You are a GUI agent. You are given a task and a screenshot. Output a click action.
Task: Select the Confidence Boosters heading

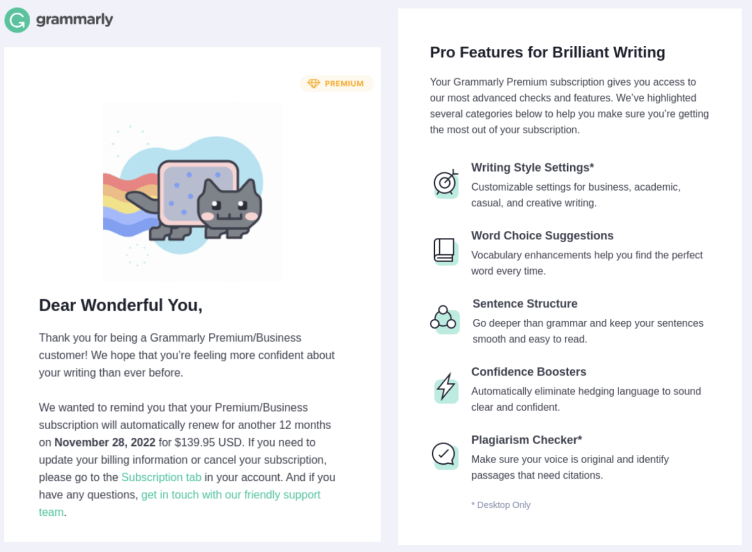tap(529, 372)
